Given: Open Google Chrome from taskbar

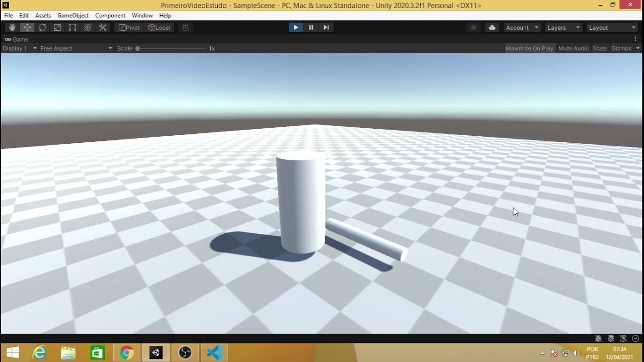Looking at the screenshot, I should (127, 353).
